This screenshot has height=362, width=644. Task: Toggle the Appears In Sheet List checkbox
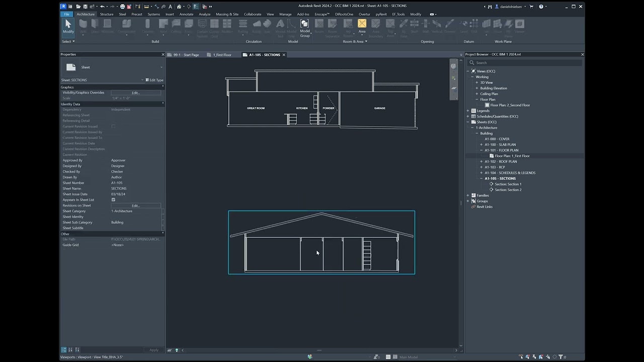[x=113, y=200]
